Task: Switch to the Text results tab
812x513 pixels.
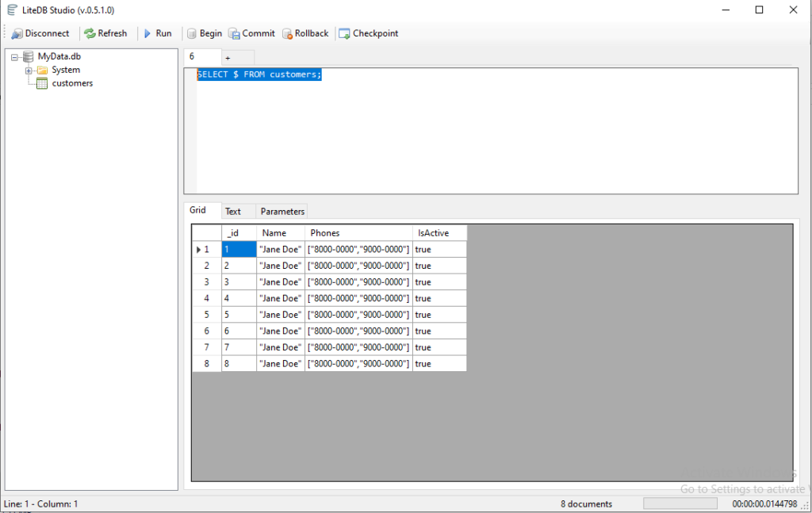Action: (x=233, y=212)
